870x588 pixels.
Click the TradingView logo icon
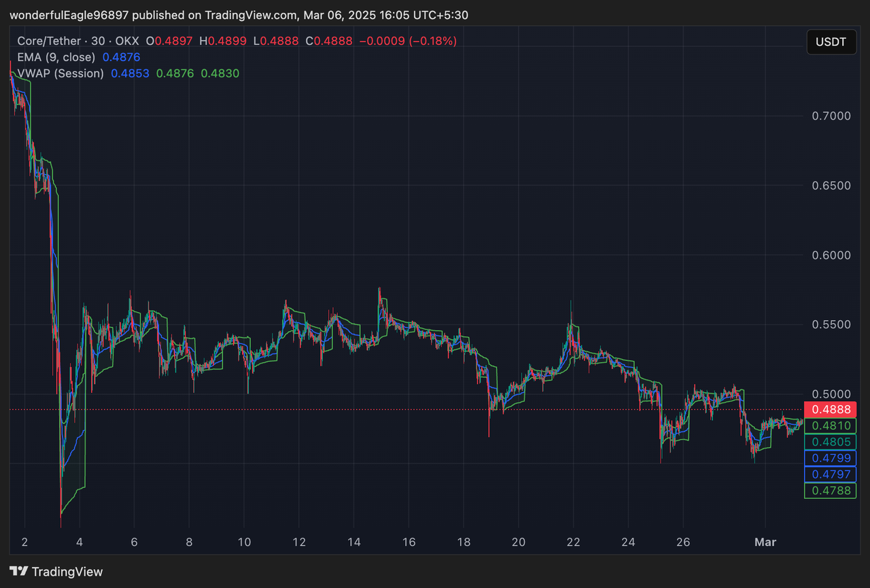(x=18, y=572)
